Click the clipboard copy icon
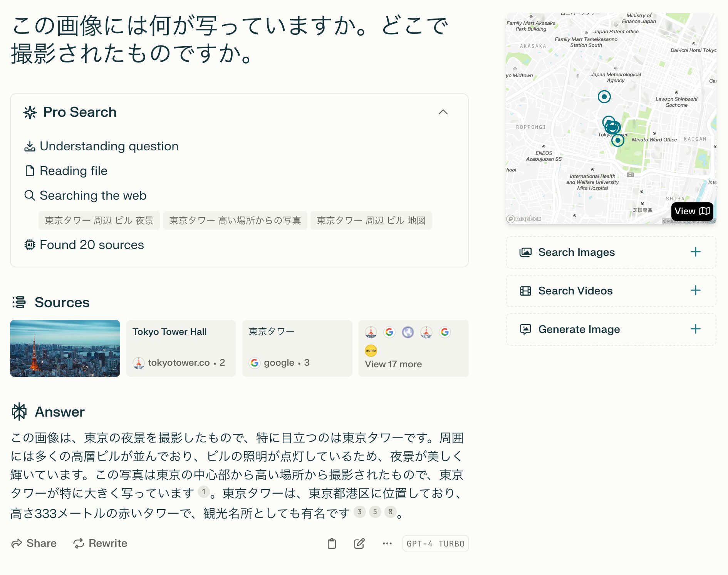This screenshot has height=575, width=728. click(332, 543)
